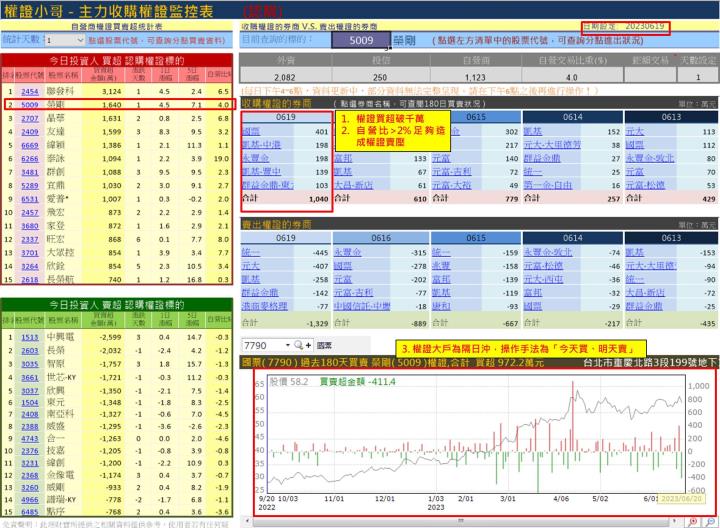The image size is (720, 528).
Task: Open stock code 3231 緯創 link
Action: coord(29,463)
